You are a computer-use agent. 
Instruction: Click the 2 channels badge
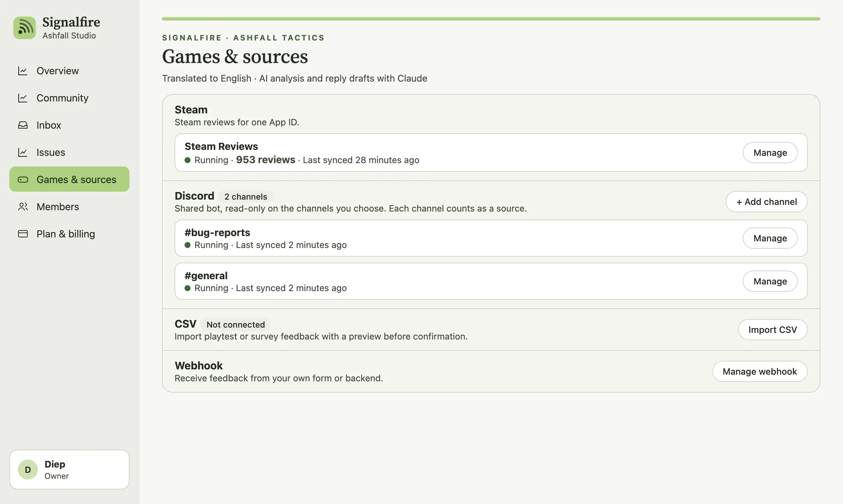246,197
